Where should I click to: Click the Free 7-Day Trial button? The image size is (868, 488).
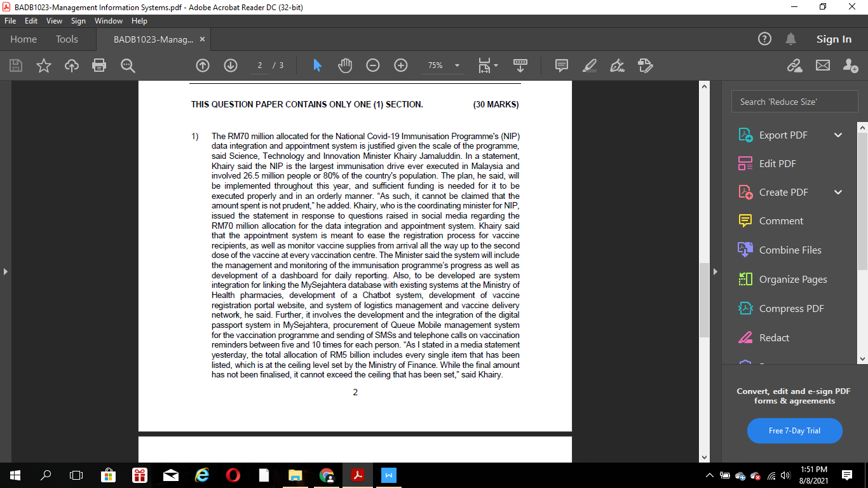(794, 431)
